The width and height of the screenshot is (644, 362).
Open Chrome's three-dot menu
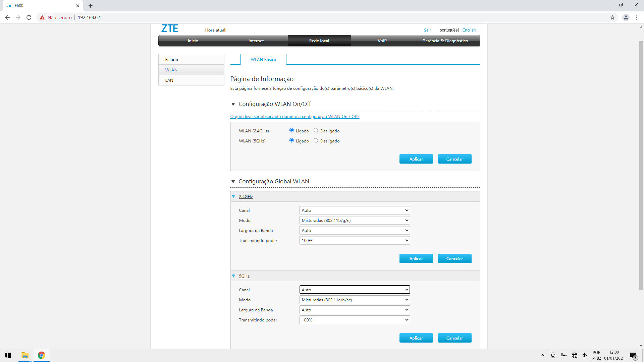click(637, 17)
